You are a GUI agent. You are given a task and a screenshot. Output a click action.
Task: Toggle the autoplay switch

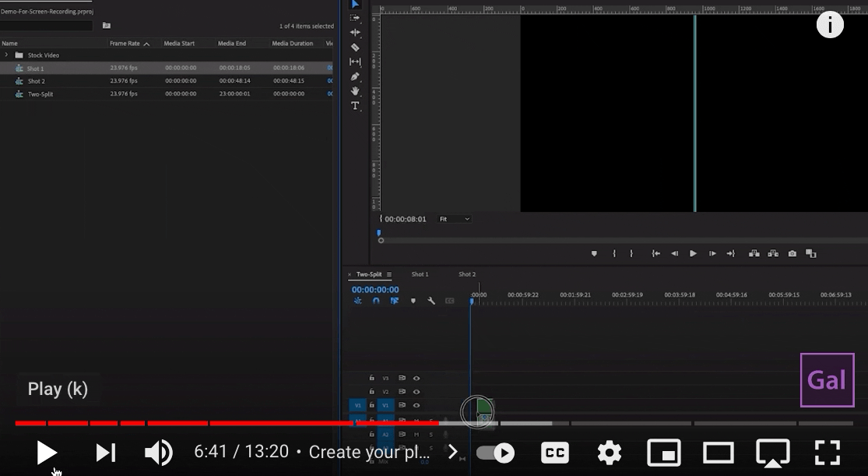coord(495,453)
